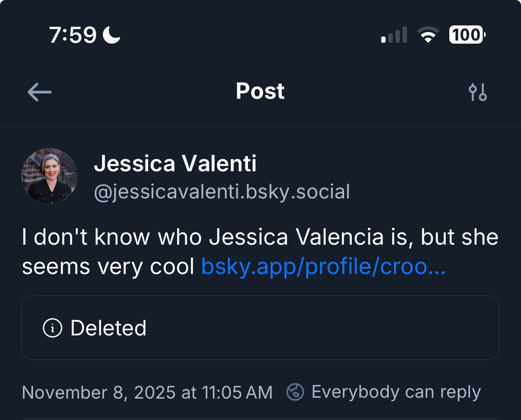Image resolution: width=521 pixels, height=420 pixels.
Task: Tap the "Everybody can reply" label
Action: [396, 392]
